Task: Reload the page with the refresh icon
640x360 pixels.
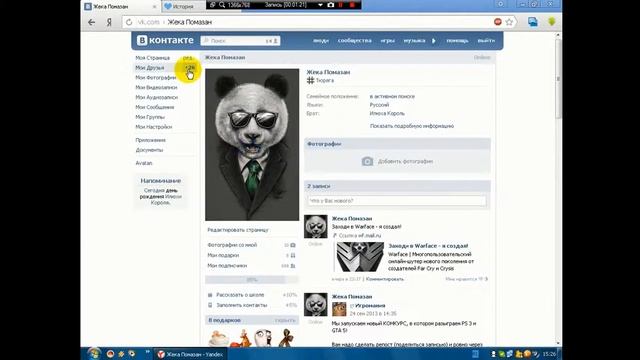Action: coord(129,22)
